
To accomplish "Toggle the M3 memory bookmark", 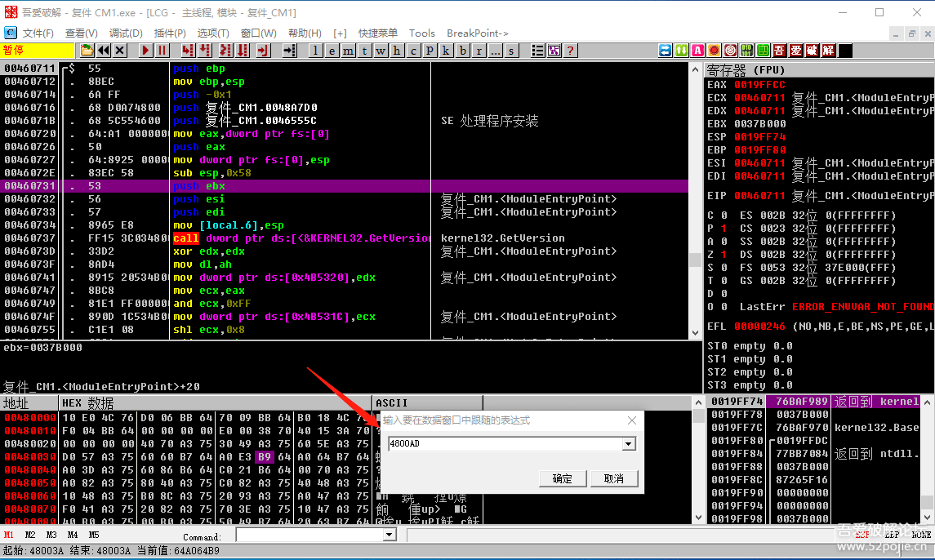I will [51, 535].
